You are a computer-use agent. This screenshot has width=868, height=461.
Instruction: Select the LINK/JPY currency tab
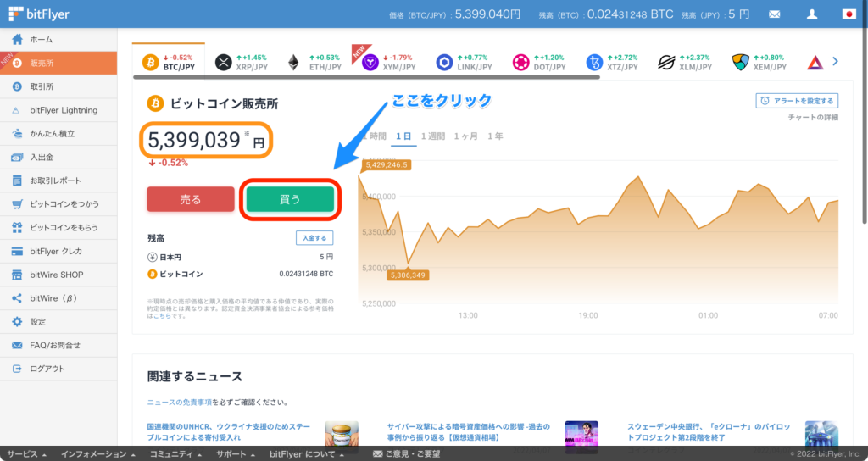pyautogui.click(x=464, y=62)
